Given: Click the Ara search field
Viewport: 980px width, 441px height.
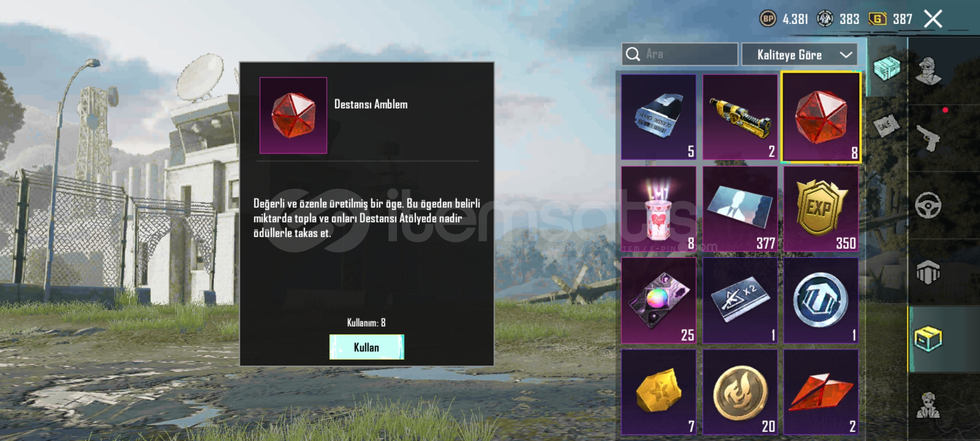Looking at the screenshot, I should point(680,54).
